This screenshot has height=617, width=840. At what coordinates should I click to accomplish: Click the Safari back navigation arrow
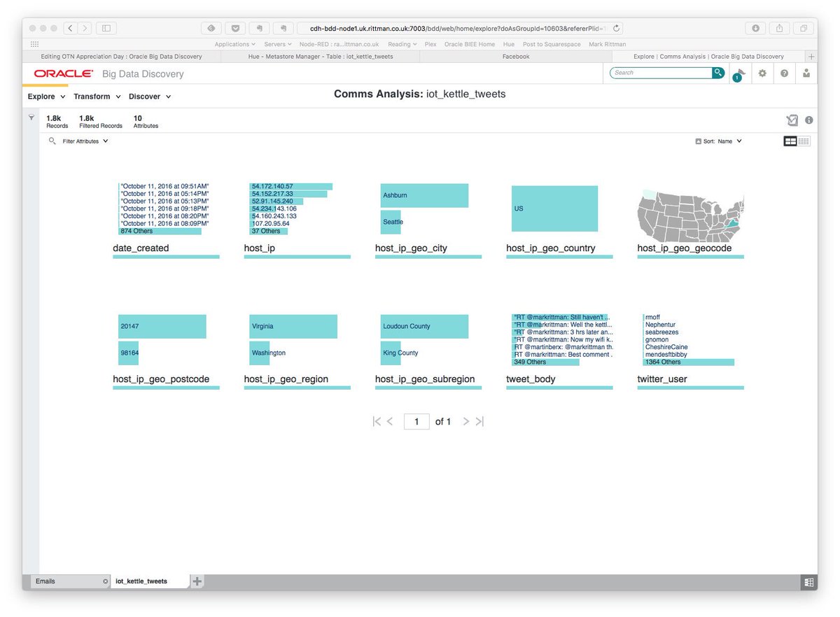point(71,28)
